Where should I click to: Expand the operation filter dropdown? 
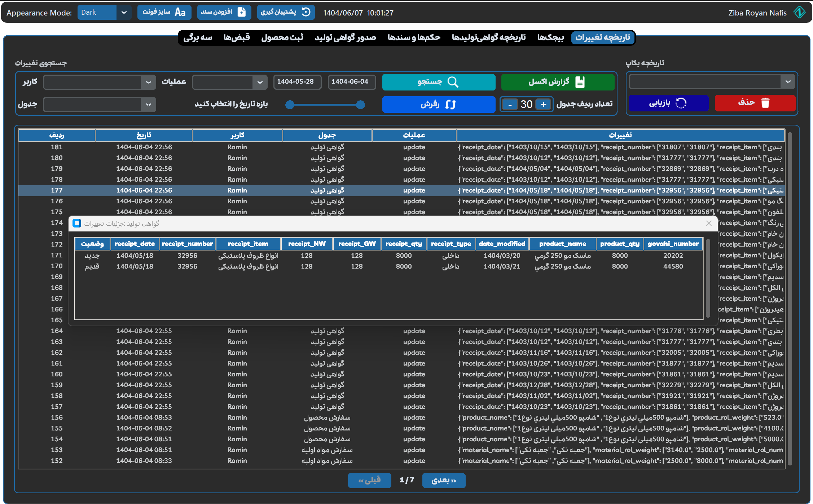(x=260, y=83)
